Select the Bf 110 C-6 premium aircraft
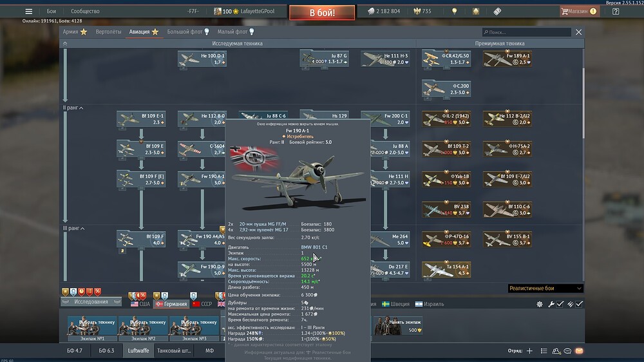644x362 pixels. point(507,209)
